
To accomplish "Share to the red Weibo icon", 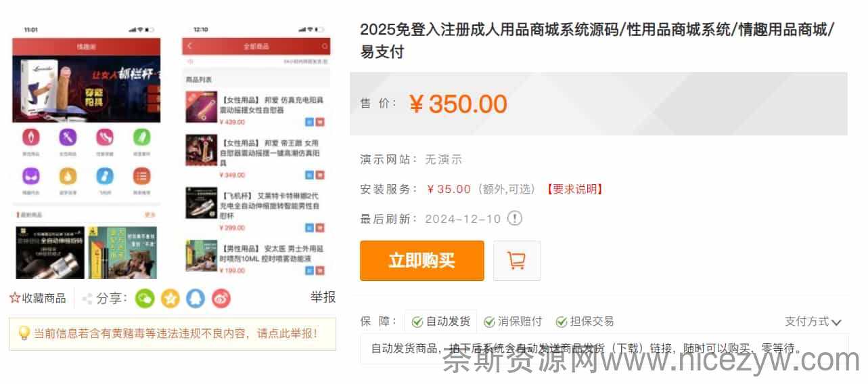I will 221,298.
